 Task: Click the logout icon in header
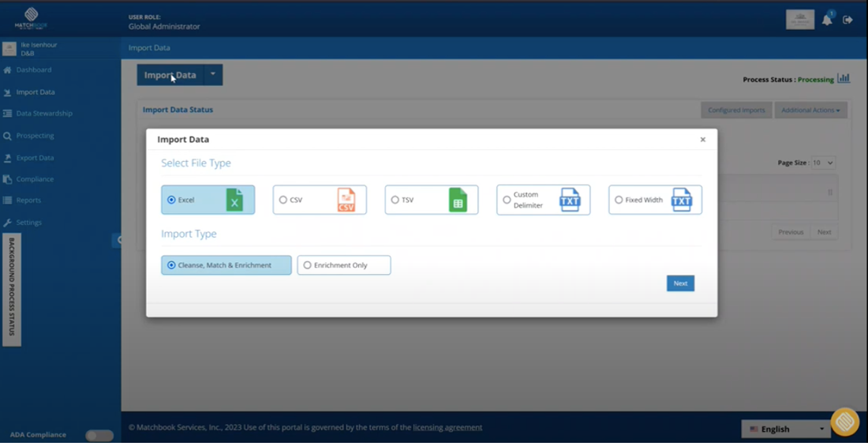click(x=847, y=20)
